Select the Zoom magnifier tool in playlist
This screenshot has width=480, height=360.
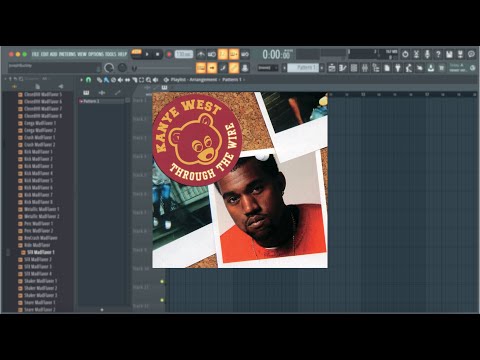click(148, 80)
